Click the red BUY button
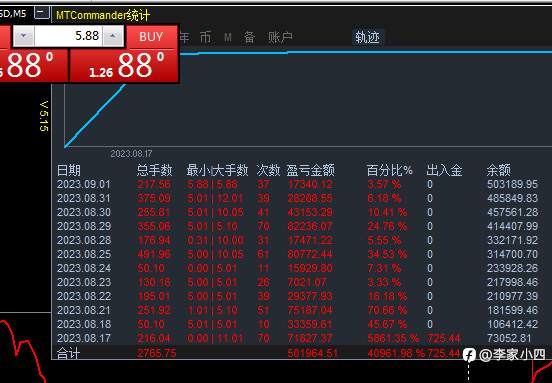 [x=151, y=37]
